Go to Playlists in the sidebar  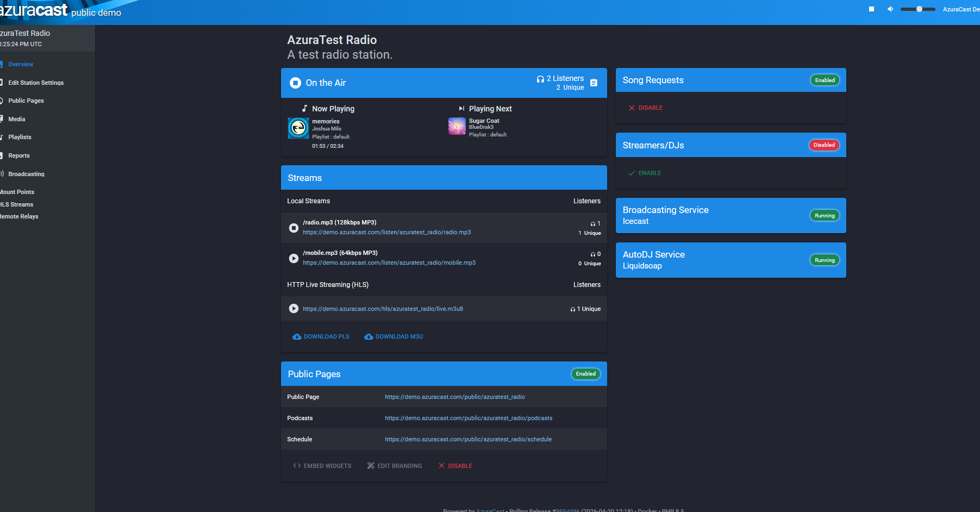[20, 137]
